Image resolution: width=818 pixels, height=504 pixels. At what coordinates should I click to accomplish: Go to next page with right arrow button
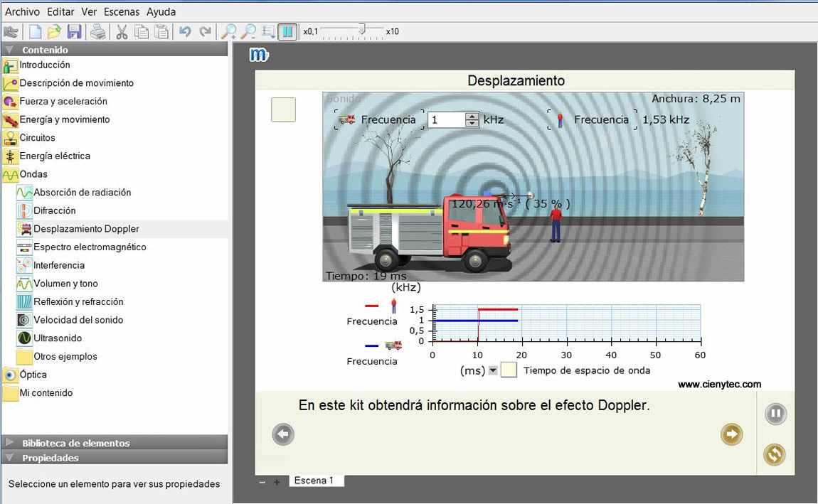[x=731, y=434]
